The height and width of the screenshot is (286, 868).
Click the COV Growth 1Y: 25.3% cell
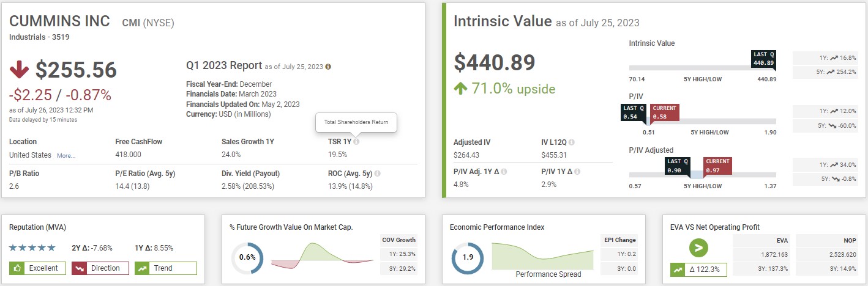(x=398, y=254)
